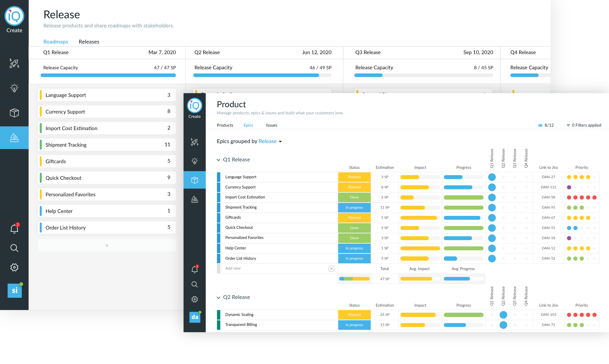The width and height of the screenshot is (609, 364).
Task: Select the sailboat release icon in Release window sidebar
Action: (x=14, y=138)
